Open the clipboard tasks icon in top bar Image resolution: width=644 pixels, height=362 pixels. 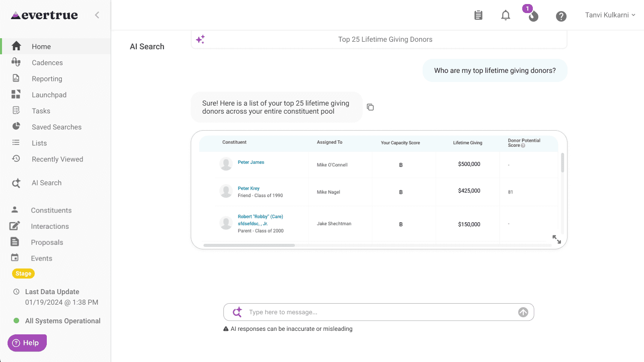point(478,16)
